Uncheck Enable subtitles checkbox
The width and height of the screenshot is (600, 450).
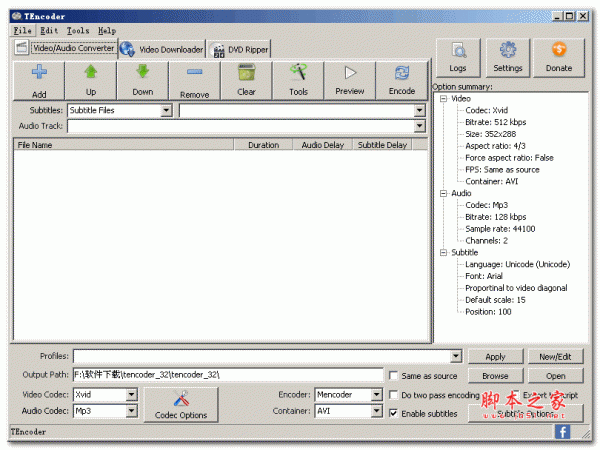click(x=393, y=413)
